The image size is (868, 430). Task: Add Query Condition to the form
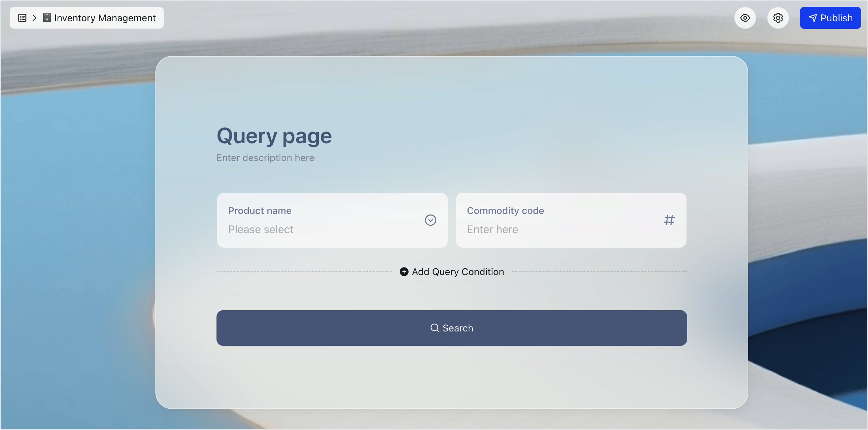[458, 272]
